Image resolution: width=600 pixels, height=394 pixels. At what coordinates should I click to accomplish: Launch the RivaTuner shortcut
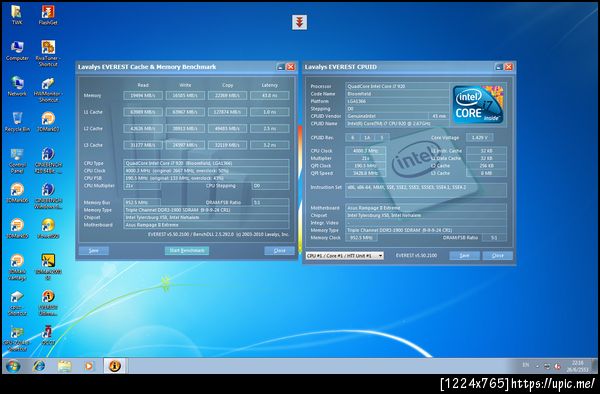coord(48,53)
